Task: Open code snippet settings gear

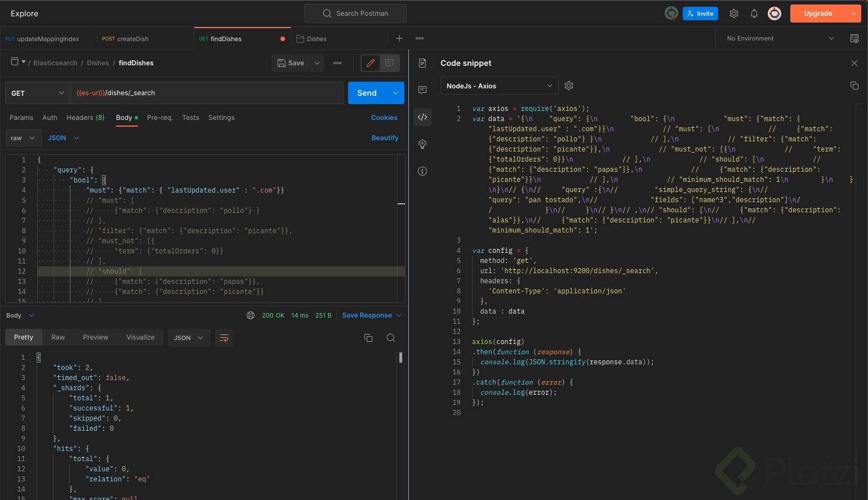Action: tap(569, 86)
